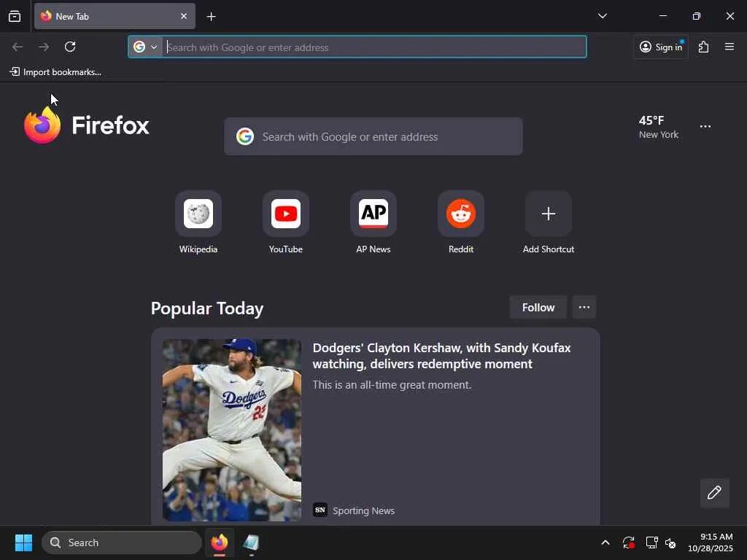747x560 pixels.
Task: Click the Firefox taskbar icon
Action: click(x=220, y=542)
